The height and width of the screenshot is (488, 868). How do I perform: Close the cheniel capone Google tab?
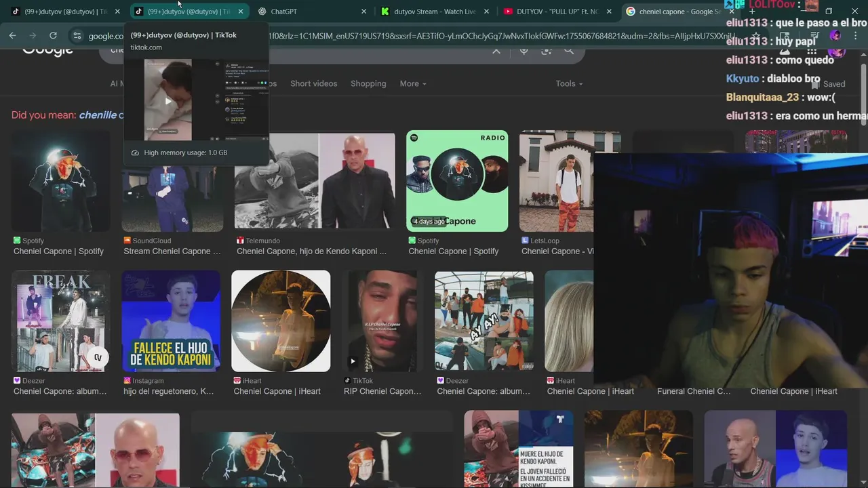click(x=732, y=12)
